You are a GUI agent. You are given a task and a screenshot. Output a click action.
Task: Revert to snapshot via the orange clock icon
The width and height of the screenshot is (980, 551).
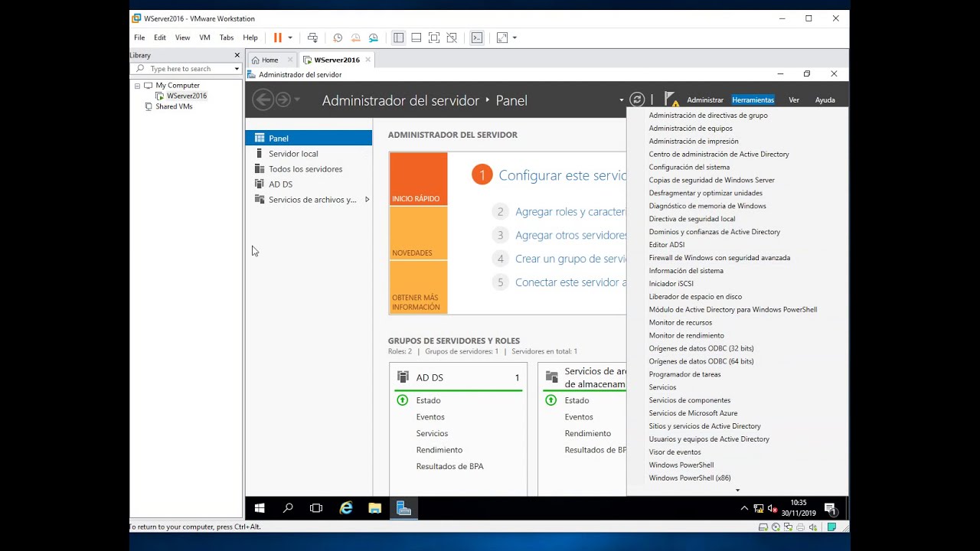356,37
